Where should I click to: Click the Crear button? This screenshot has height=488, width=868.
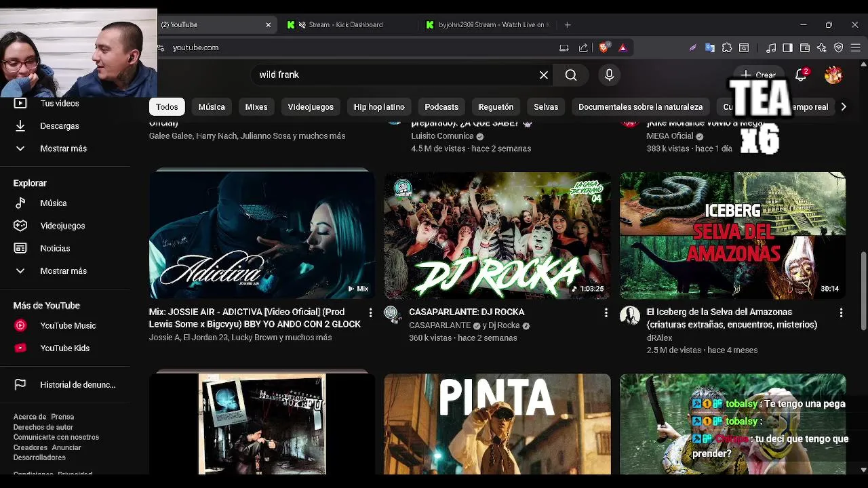click(x=759, y=75)
